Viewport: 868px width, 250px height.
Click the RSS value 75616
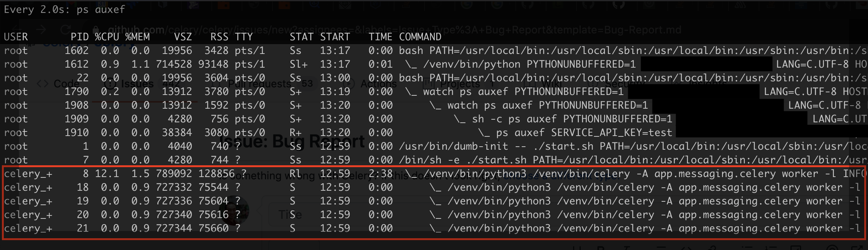tap(213, 215)
